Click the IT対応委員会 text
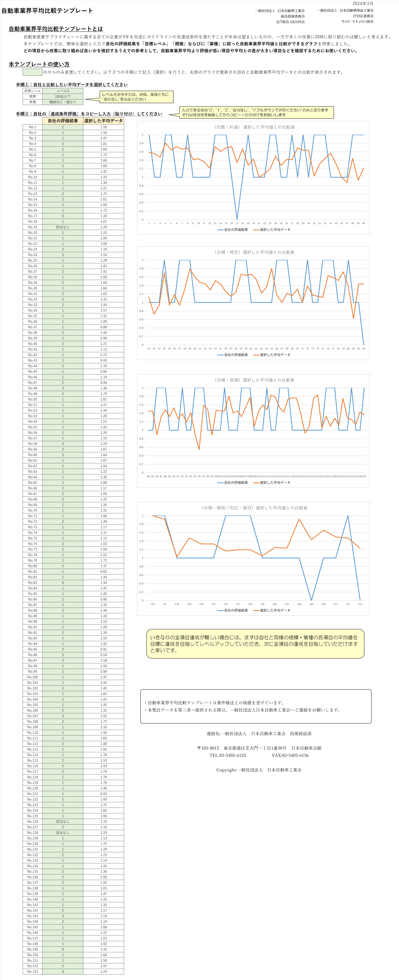The height and width of the screenshot is (980, 399). [363, 16]
